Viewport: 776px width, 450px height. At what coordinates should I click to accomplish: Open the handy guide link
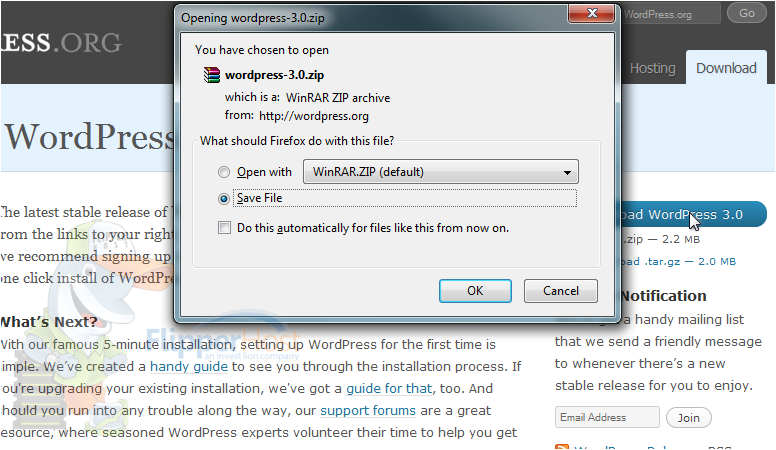click(x=189, y=367)
